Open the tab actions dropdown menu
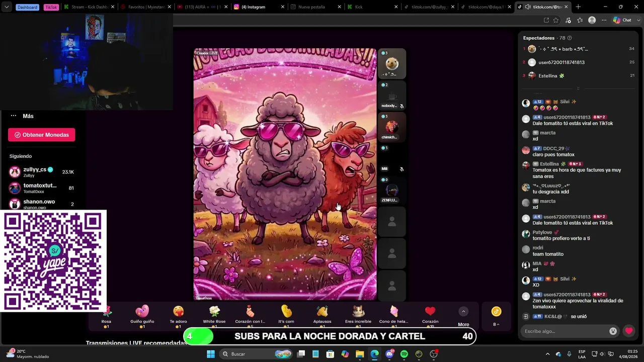The width and height of the screenshot is (644, 362). [x=7, y=7]
